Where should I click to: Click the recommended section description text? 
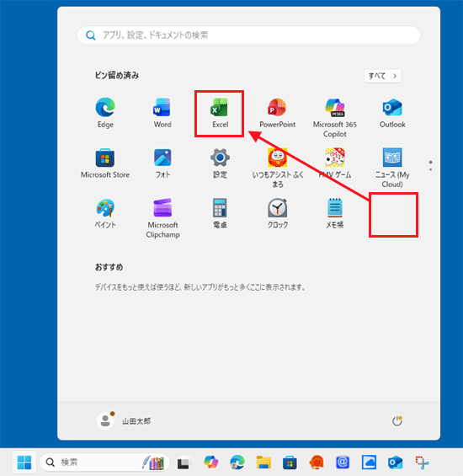(200, 287)
